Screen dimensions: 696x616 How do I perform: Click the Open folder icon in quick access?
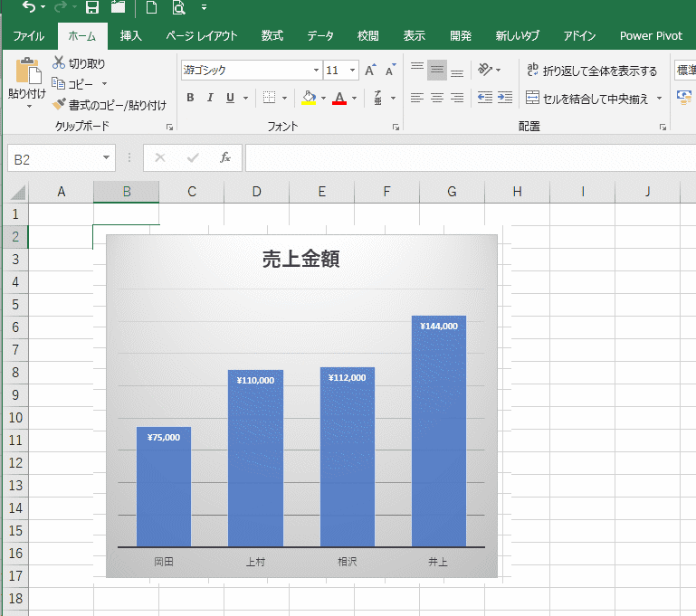(118, 7)
